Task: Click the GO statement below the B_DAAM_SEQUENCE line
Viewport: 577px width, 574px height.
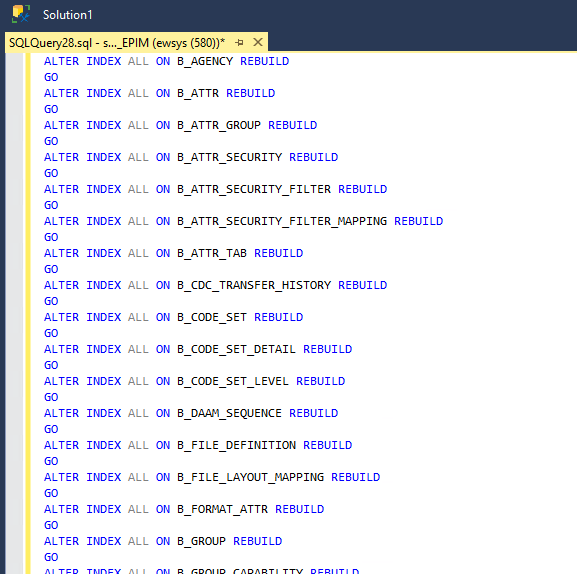Action: click(x=51, y=429)
